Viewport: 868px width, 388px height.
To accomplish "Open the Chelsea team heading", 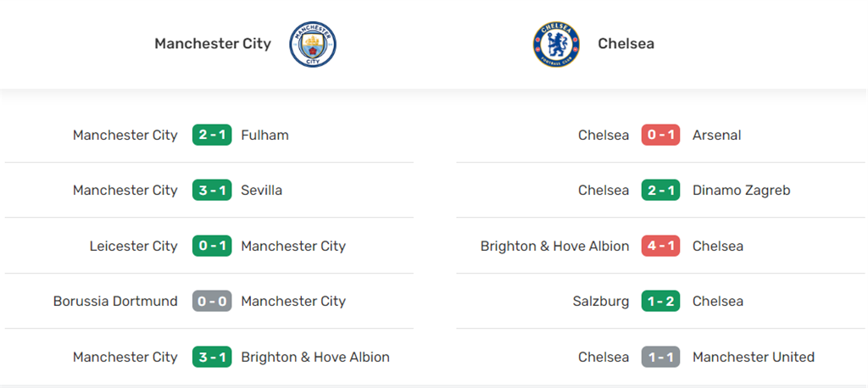I will [x=626, y=44].
